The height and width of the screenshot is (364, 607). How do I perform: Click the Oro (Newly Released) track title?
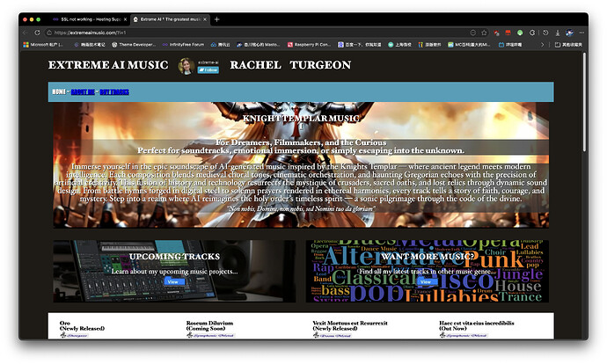[82, 325]
